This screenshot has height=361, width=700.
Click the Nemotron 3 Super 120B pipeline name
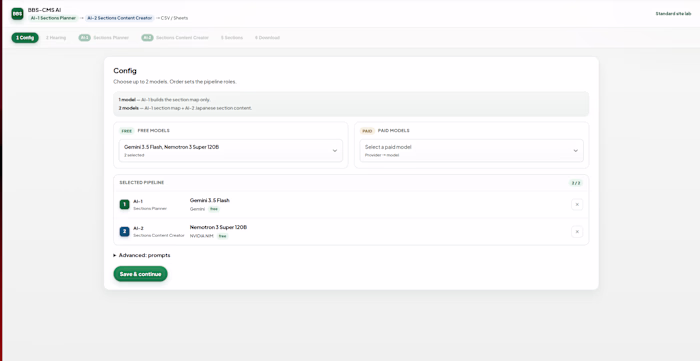click(218, 227)
